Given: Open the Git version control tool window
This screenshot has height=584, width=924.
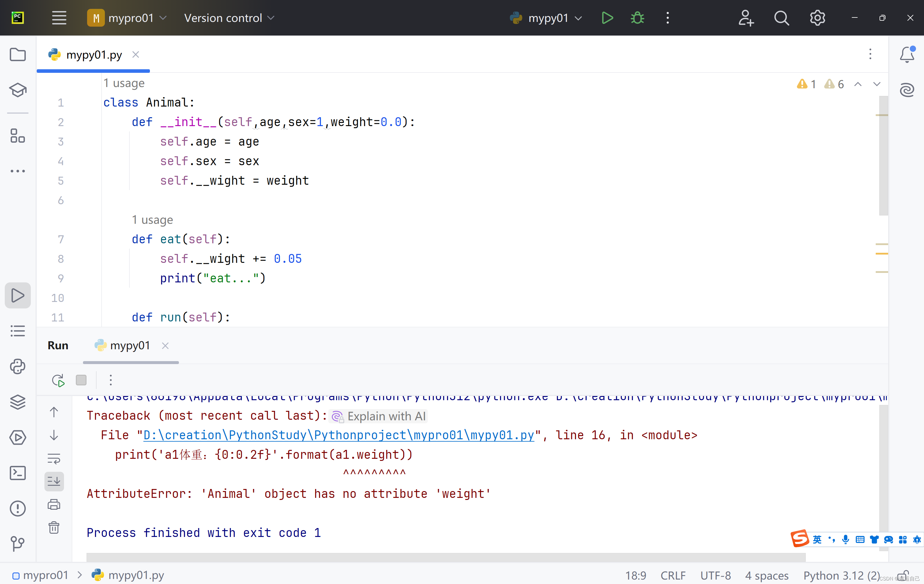Looking at the screenshot, I should (x=18, y=543).
